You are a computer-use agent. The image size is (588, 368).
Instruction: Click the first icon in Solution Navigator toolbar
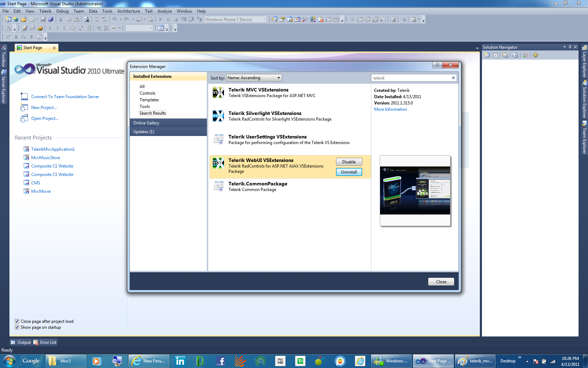487,55
